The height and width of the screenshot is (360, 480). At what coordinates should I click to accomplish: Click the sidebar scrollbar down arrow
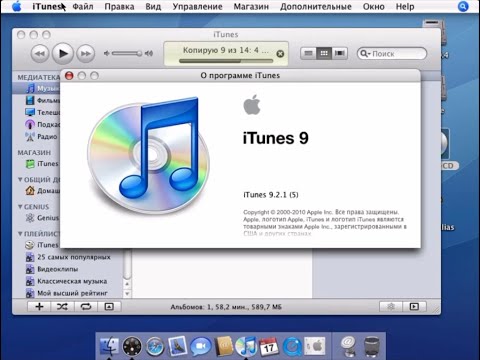click(x=127, y=294)
